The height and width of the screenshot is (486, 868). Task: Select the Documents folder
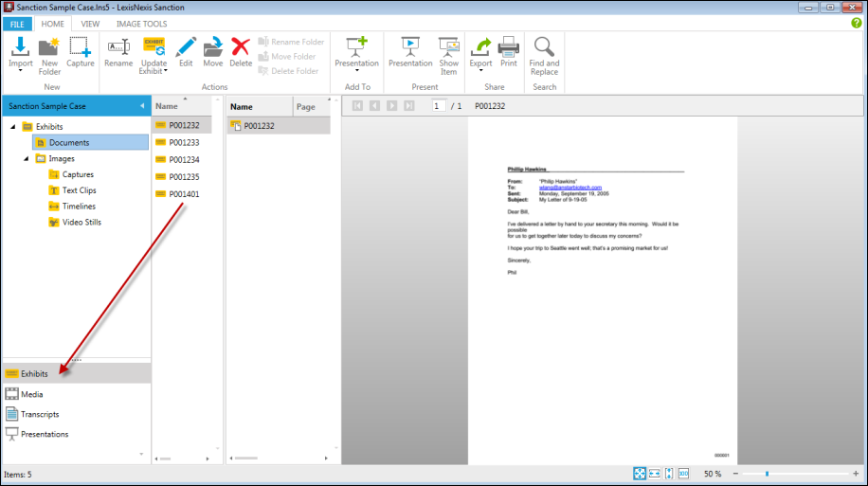click(x=91, y=142)
